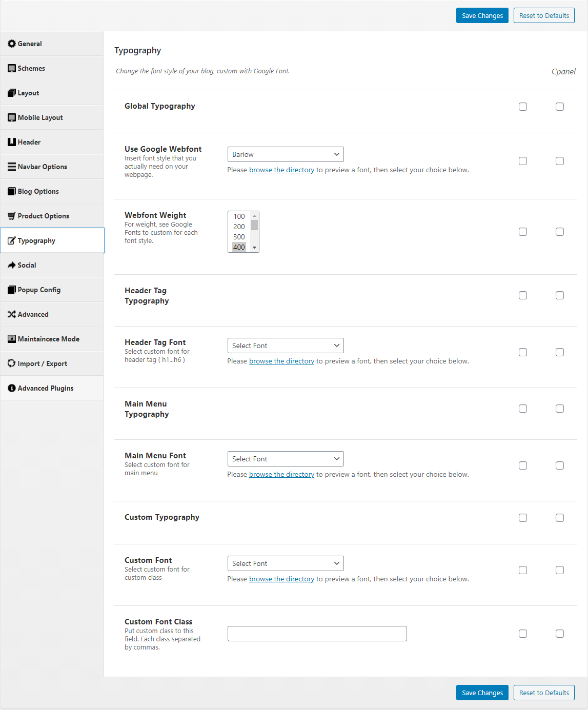Click the Social share arrow icon

[12, 265]
